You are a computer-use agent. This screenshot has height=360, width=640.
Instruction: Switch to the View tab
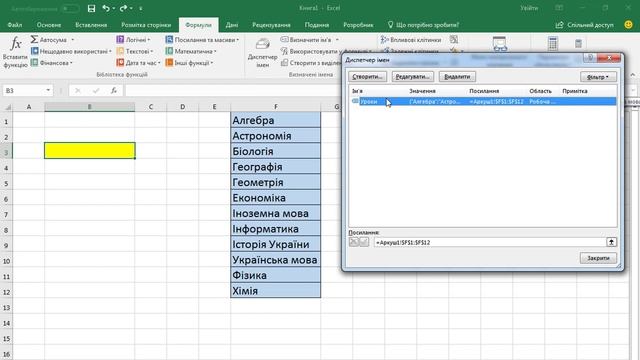317,25
